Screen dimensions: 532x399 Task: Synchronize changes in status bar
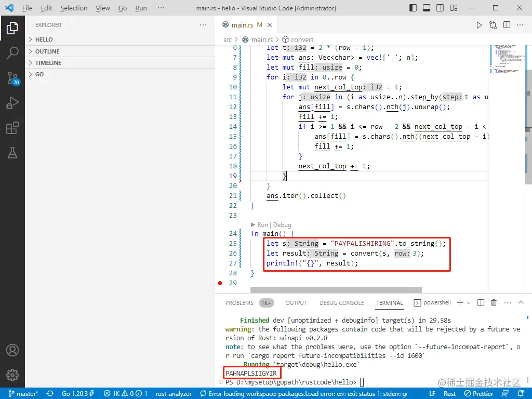click(50, 394)
